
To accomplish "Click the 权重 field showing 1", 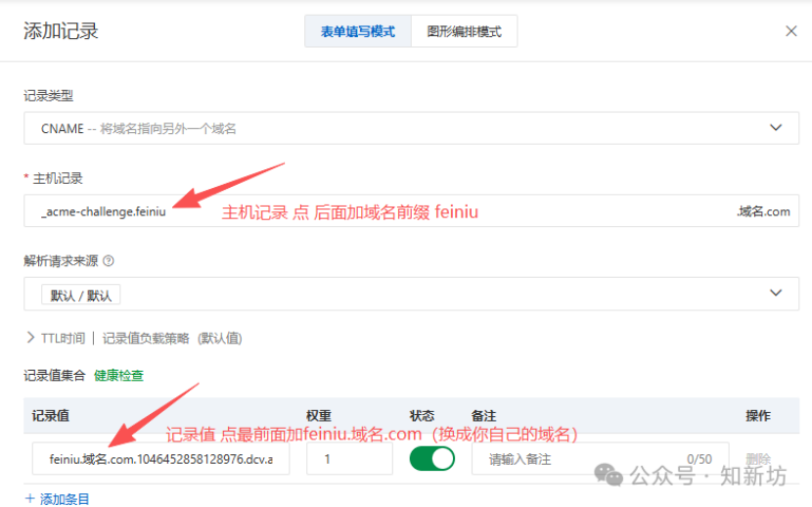I will pos(348,459).
